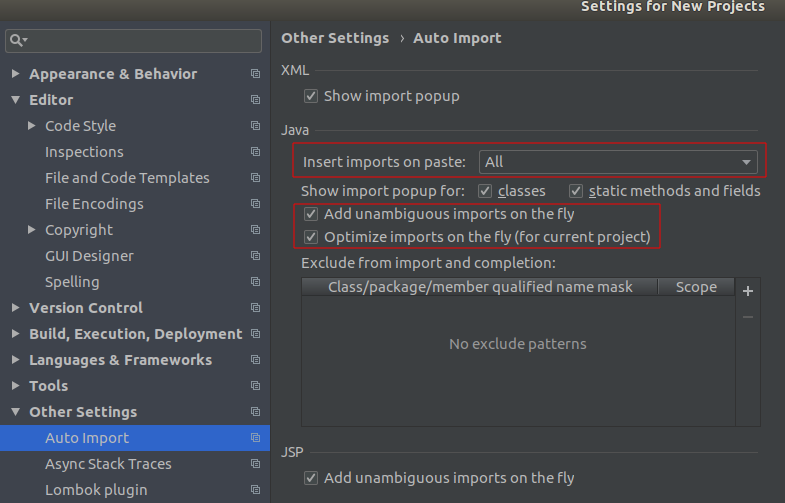Screen dimensions: 785x503
Task: Click the project-level icon beside Version Control
Action: [255, 308]
